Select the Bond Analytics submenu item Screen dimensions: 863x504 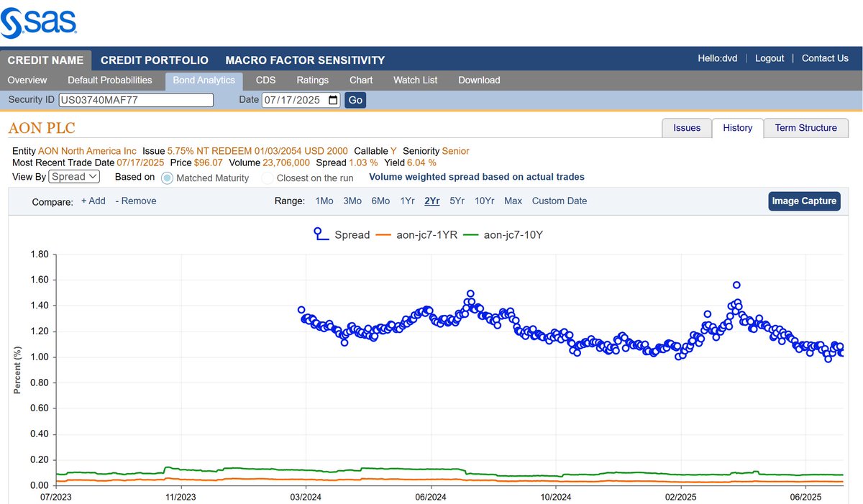pos(204,80)
